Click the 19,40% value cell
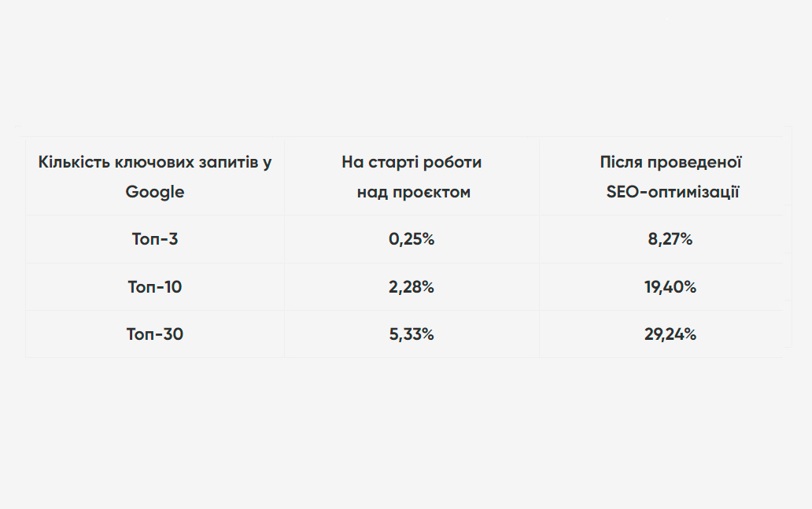 670,287
